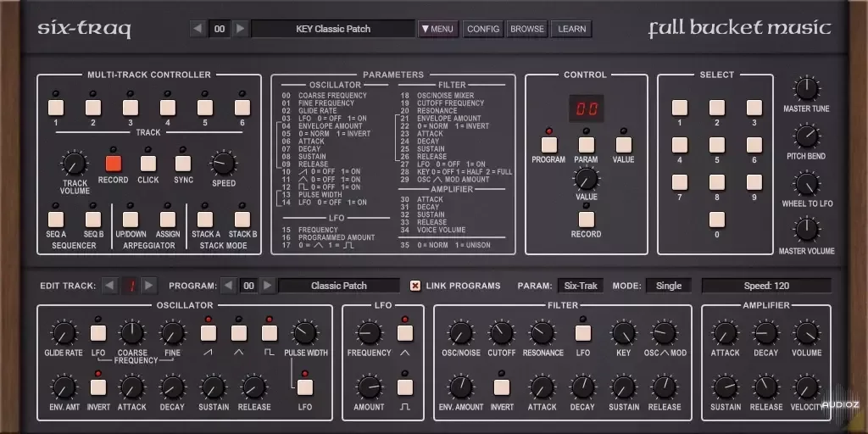
Task: Toggle oscillator frequency LFO button
Action: pyautogui.click(x=98, y=332)
